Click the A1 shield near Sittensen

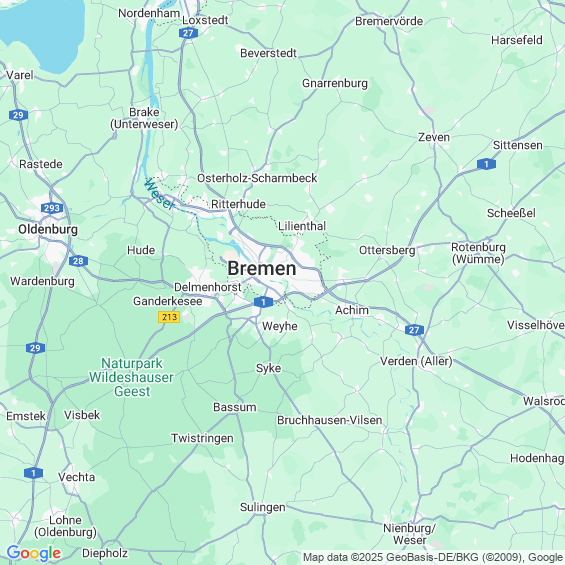pyautogui.click(x=486, y=164)
